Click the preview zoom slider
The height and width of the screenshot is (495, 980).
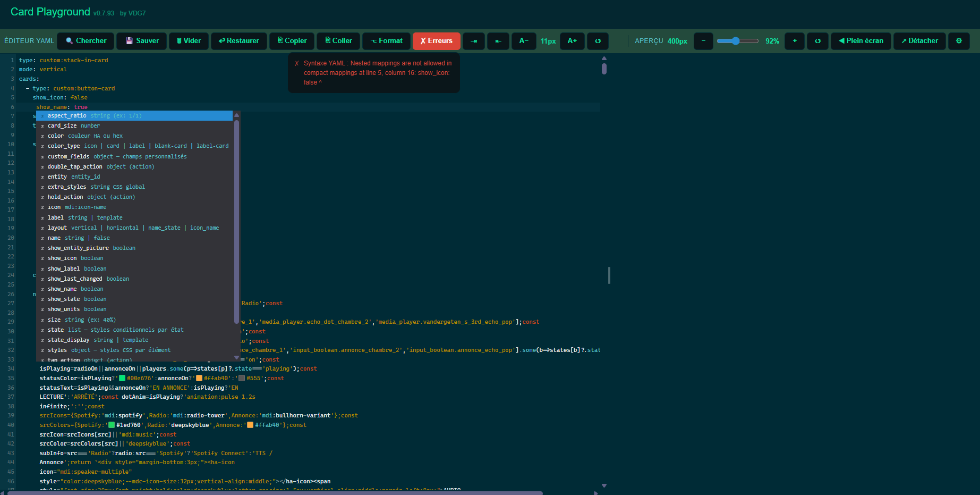(x=737, y=41)
